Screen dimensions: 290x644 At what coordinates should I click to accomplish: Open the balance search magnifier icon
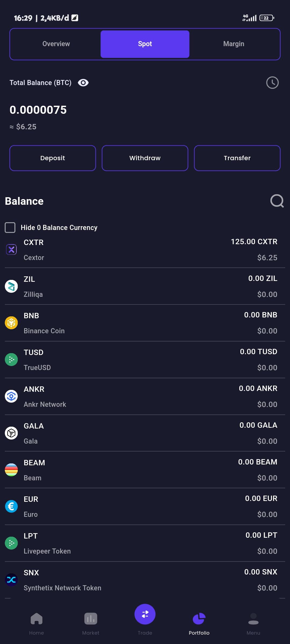point(277,201)
